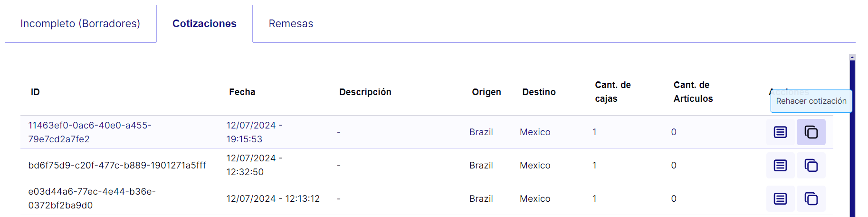Click duplicate icon for quote e03d44a6
868x217 pixels.
[811, 198]
